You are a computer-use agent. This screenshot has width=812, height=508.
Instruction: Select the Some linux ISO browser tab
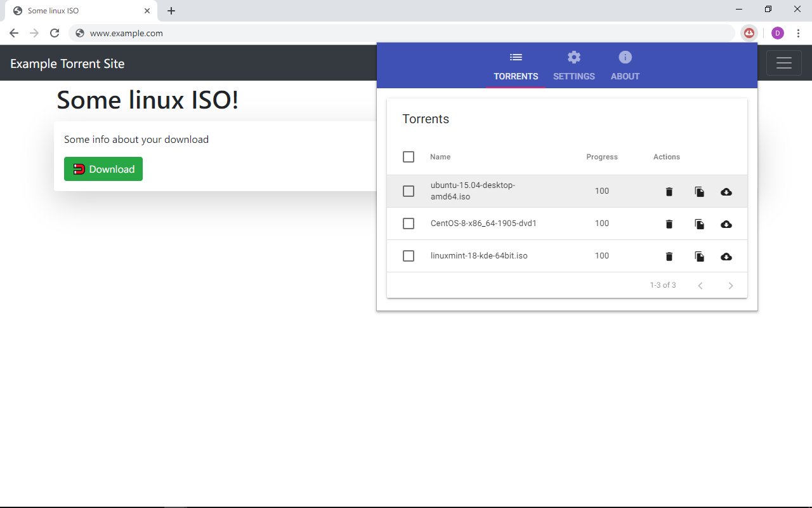76,10
